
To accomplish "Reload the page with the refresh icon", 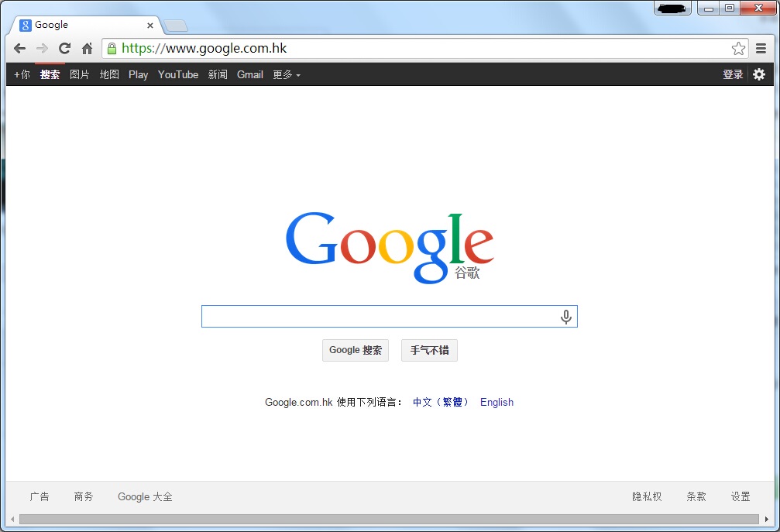I will (x=64, y=48).
